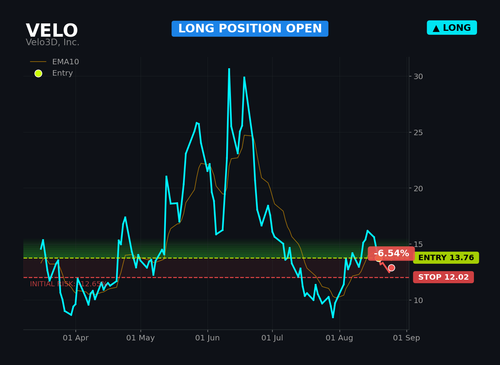Click the STOP 12.02 price tag
The width and height of the screenshot is (500, 365).
click(443, 277)
